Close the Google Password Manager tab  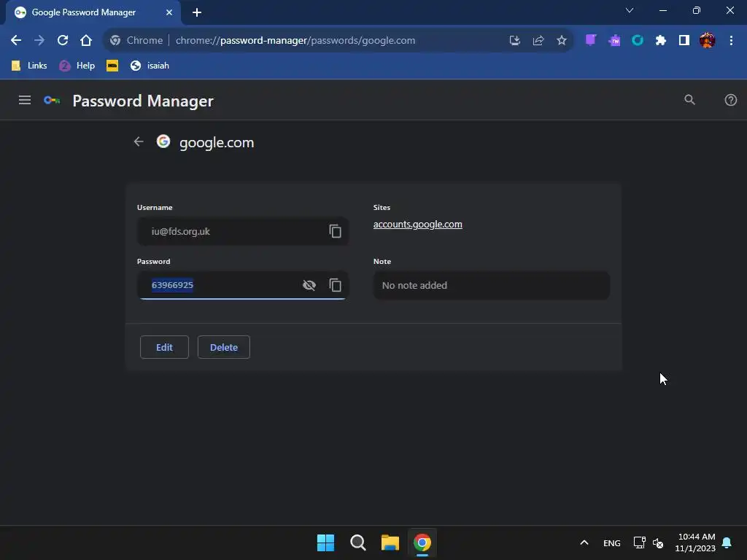pyautogui.click(x=169, y=12)
